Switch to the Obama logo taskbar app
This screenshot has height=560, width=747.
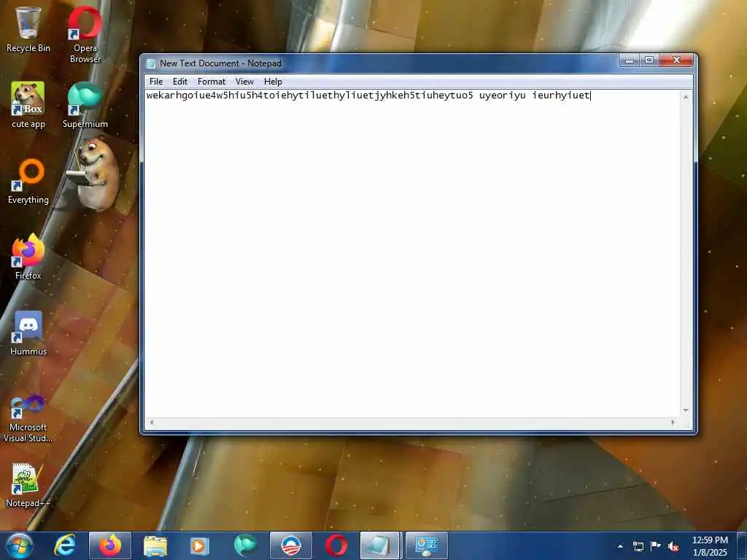[290, 545]
